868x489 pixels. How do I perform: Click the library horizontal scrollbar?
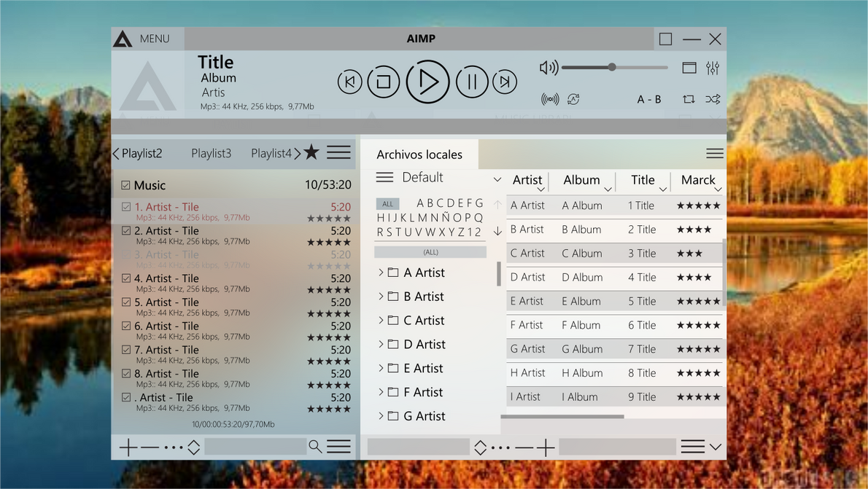562,417
